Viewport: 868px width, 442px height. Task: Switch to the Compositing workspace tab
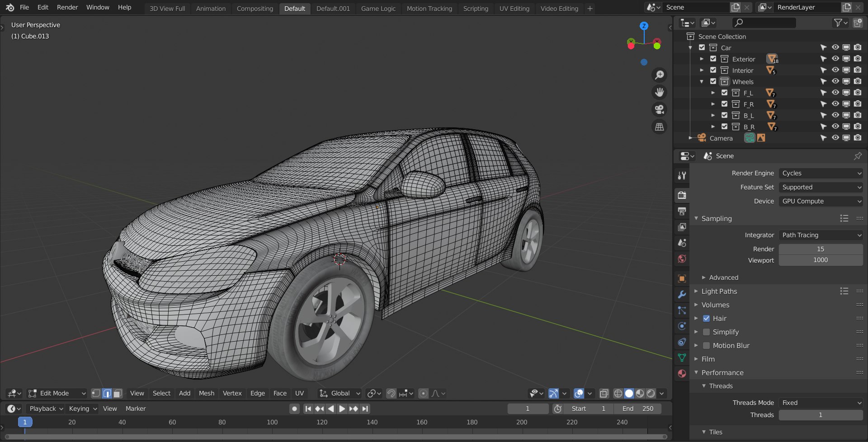click(x=255, y=8)
